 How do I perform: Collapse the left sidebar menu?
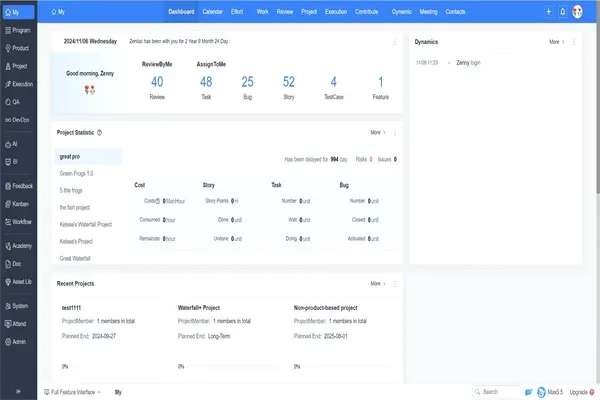17,392
